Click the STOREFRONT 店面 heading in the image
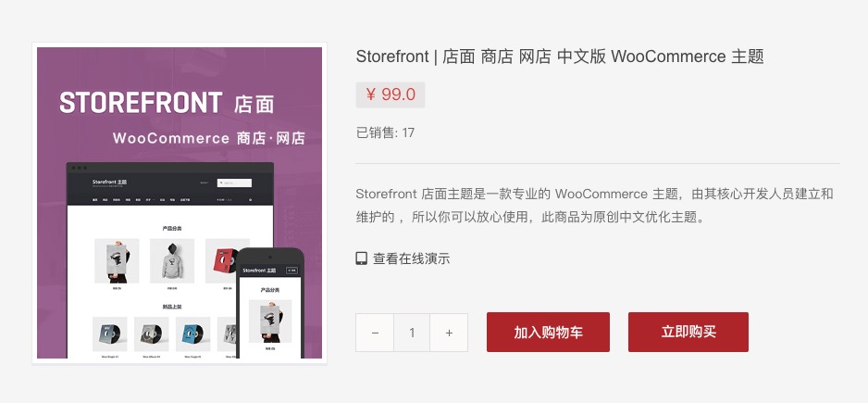 coord(167,103)
